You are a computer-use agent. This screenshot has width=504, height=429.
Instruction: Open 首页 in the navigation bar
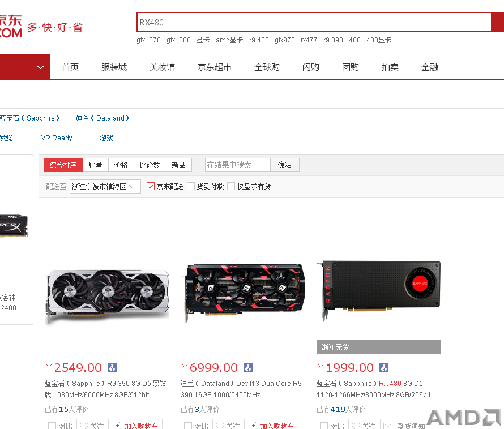70,67
